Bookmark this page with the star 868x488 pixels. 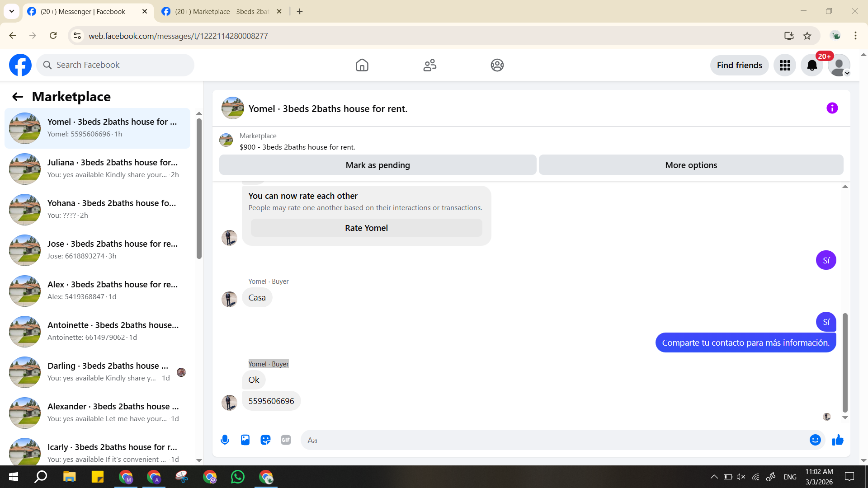click(x=807, y=36)
